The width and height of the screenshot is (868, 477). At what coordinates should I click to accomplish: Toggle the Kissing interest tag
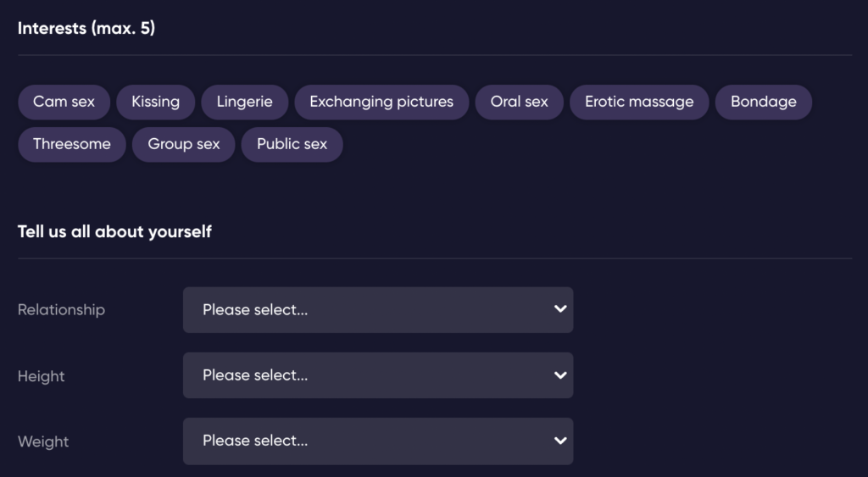156,102
